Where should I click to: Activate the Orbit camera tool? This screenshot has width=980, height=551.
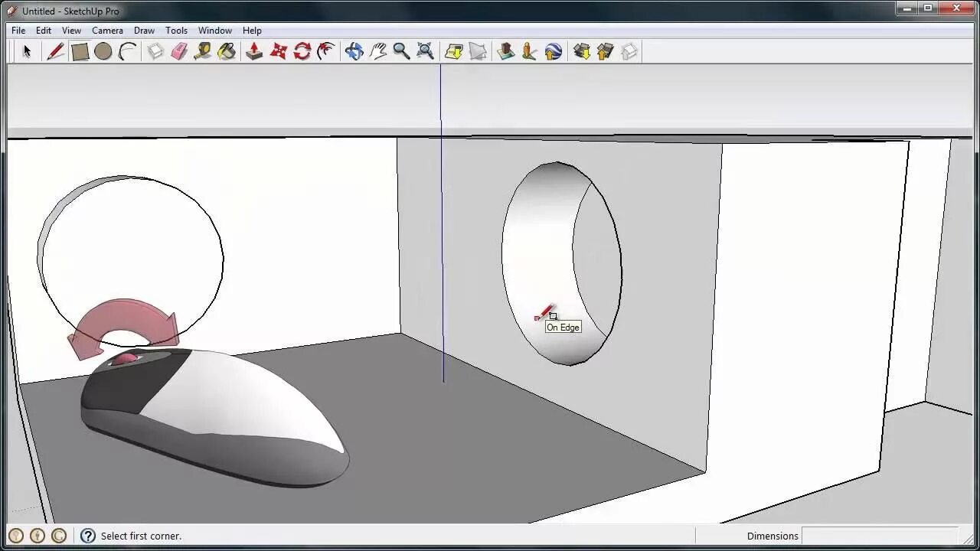[354, 51]
